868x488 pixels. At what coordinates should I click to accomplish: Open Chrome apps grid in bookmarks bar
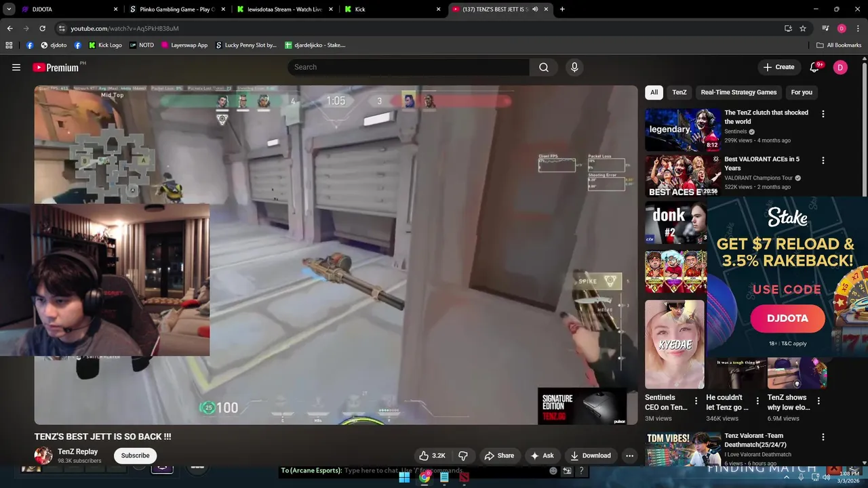point(9,45)
